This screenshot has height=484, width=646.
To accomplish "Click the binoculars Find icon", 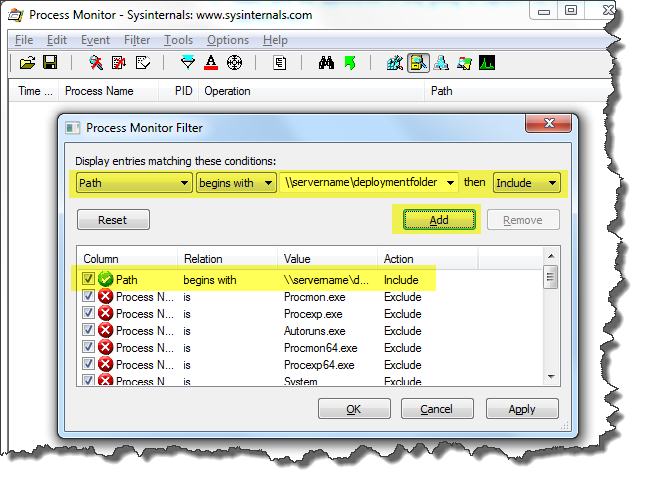I will point(326,63).
